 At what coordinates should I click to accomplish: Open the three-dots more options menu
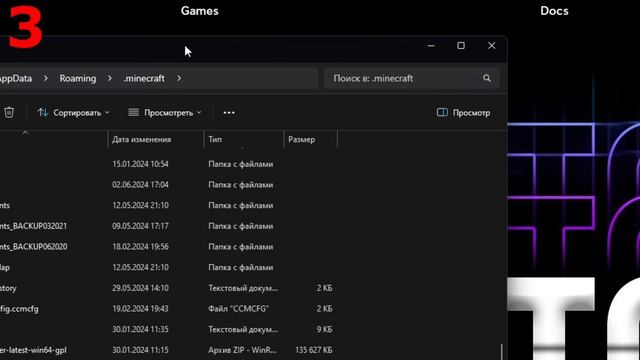(x=229, y=113)
